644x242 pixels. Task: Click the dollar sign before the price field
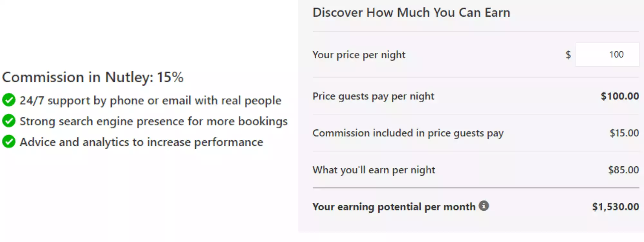tap(568, 55)
